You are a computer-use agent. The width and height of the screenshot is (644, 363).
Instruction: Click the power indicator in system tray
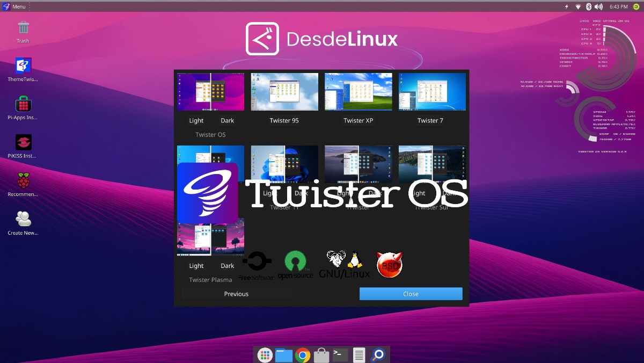567,6
